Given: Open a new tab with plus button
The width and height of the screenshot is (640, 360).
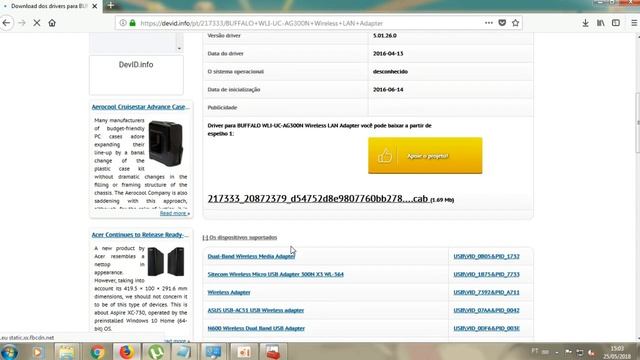Looking at the screenshot, I should [x=111, y=6].
